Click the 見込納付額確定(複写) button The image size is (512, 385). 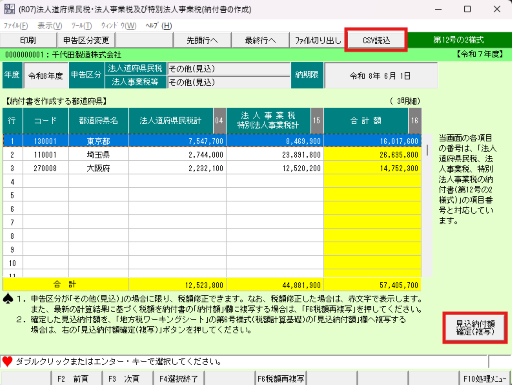tap(475, 328)
